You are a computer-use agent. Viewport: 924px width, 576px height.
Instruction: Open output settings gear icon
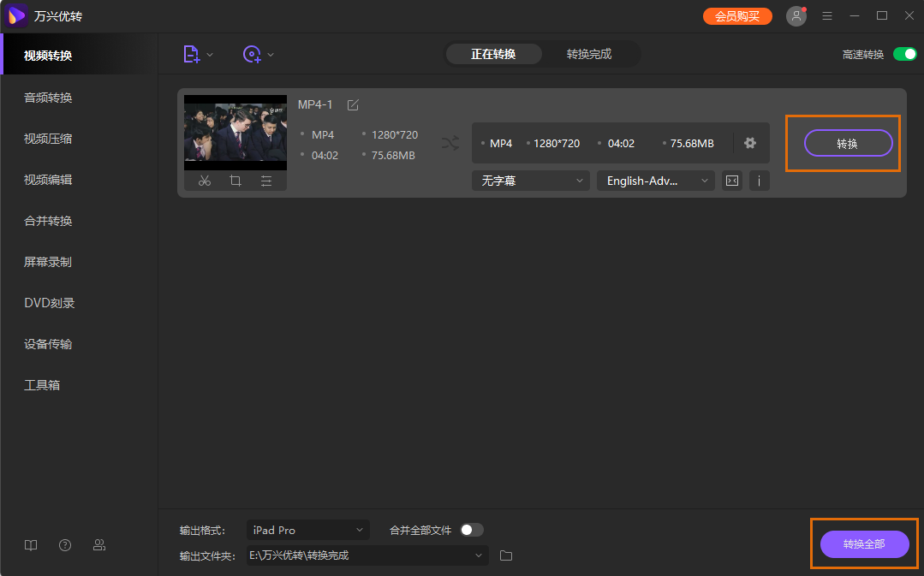[749, 143]
